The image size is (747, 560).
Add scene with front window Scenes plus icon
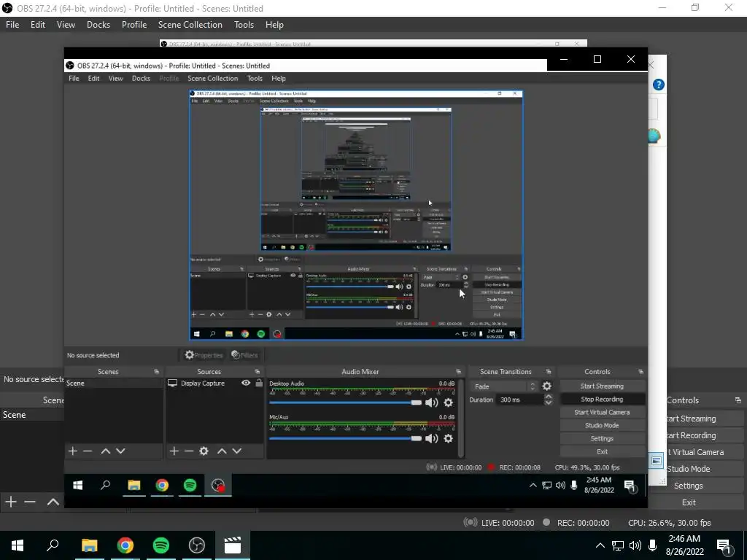72,451
